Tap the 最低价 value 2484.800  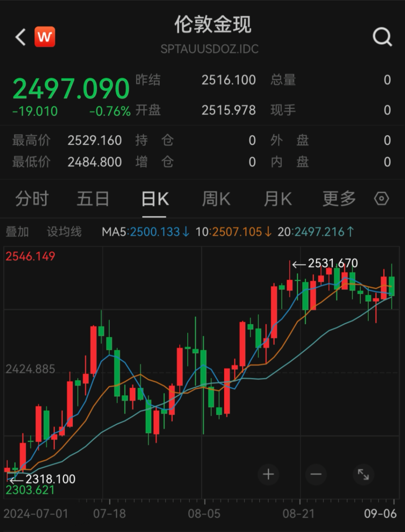(x=95, y=162)
